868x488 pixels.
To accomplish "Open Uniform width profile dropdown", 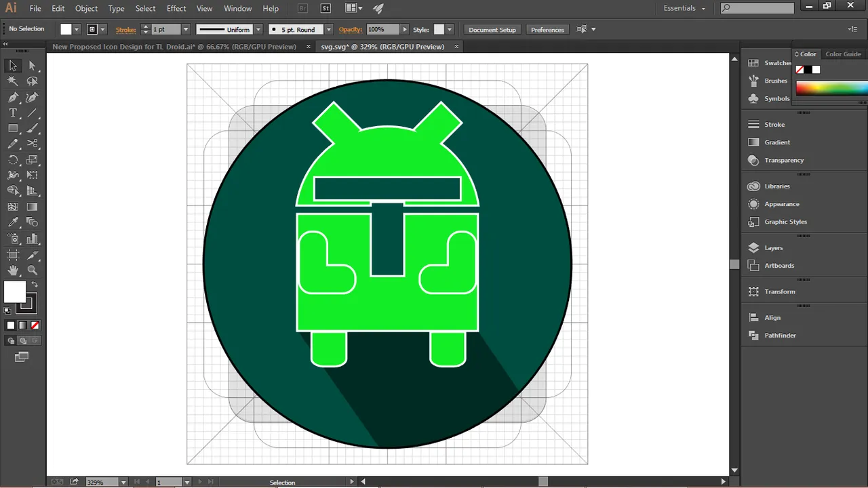I will tap(258, 29).
